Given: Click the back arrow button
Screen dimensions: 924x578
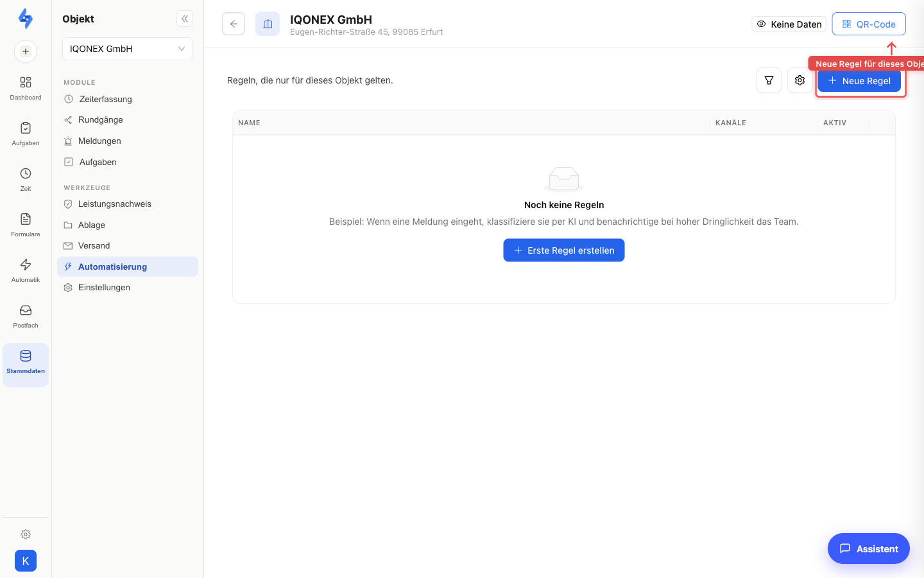Looking at the screenshot, I should (234, 24).
